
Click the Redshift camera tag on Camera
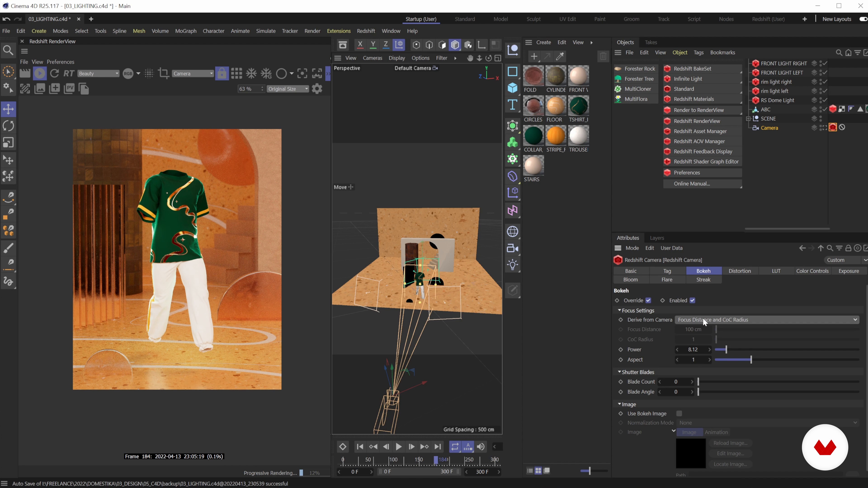click(833, 128)
